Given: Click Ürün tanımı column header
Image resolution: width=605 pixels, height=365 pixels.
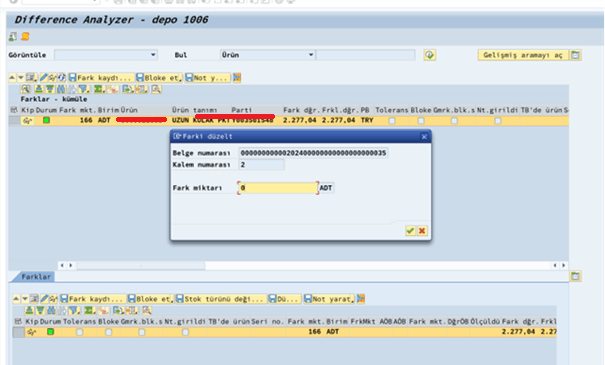Looking at the screenshot, I should pyautogui.click(x=194, y=110).
